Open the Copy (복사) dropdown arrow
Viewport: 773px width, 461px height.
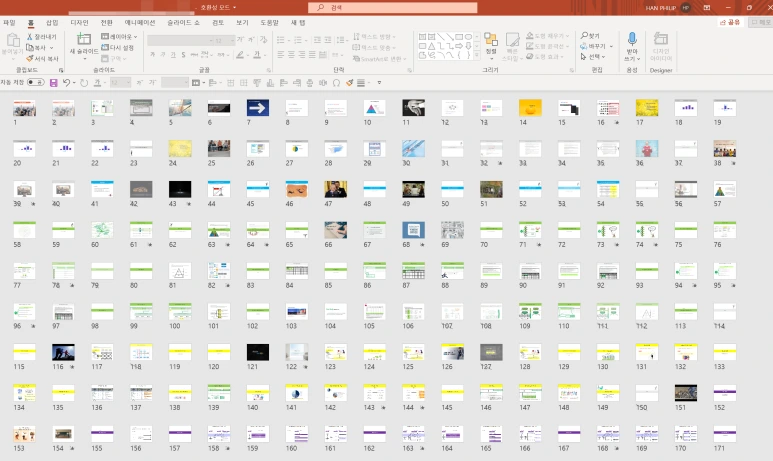pos(51,48)
